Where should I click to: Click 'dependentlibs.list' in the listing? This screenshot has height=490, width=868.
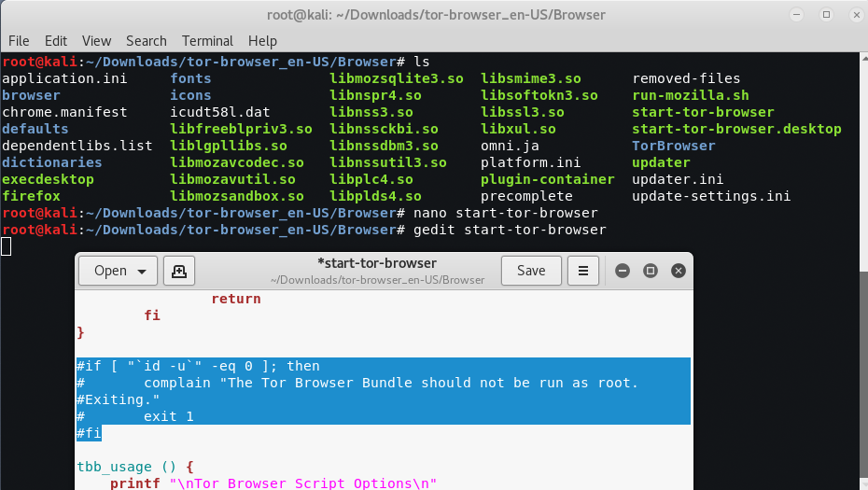(77, 146)
